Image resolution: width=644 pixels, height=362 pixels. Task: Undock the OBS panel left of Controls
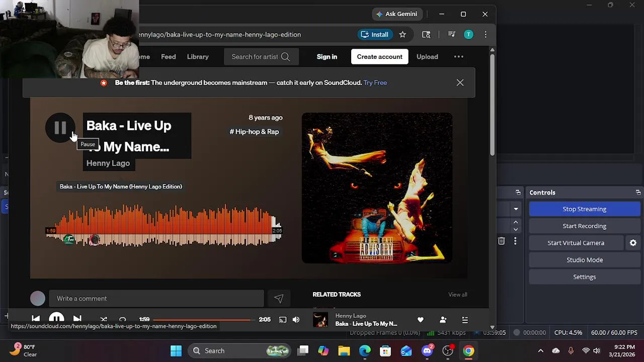coord(518,193)
